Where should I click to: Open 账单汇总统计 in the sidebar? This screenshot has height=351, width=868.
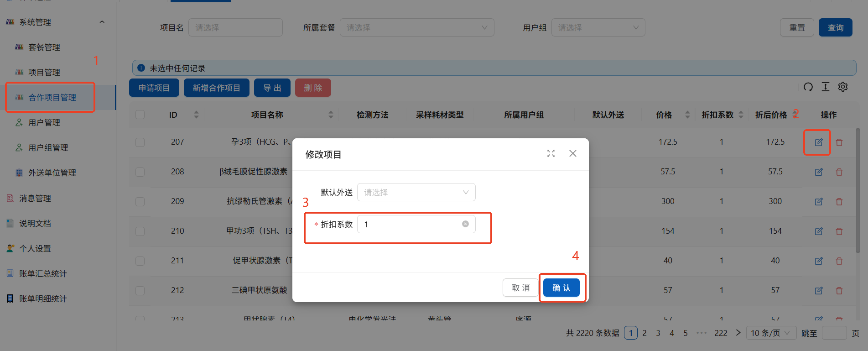43,274
